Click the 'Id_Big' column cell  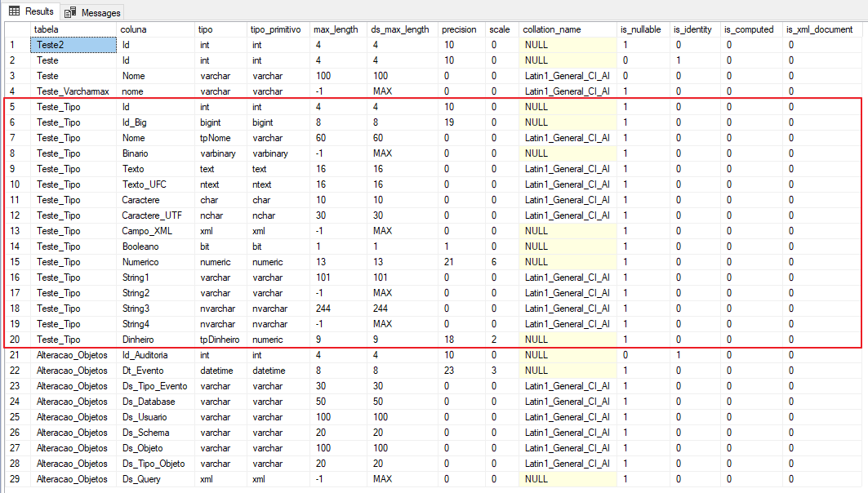[155, 122]
